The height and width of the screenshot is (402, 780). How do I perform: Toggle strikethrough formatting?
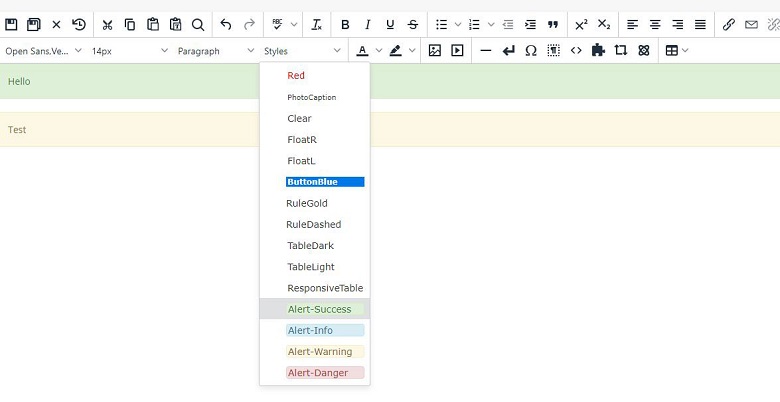click(x=413, y=24)
